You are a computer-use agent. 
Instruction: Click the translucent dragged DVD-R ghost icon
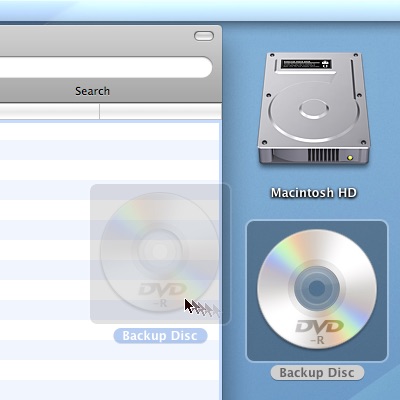[x=159, y=252]
